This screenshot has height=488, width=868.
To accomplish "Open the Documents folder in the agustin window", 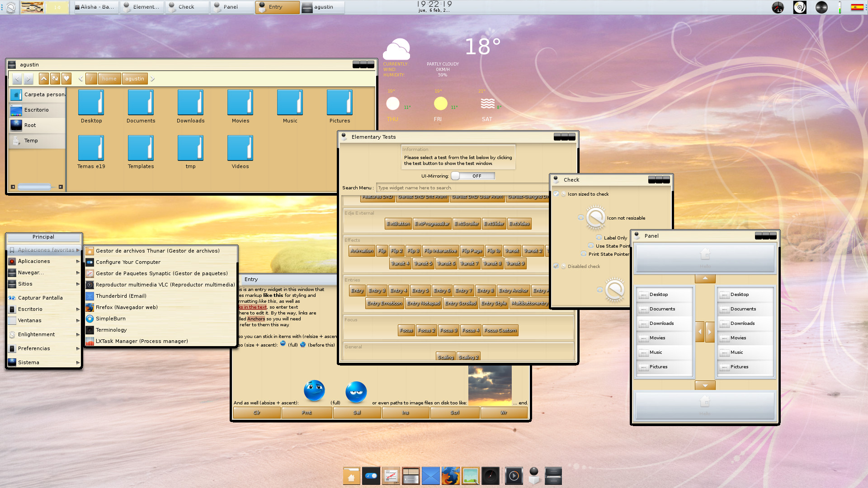I will pyautogui.click(x=141, y=107).
